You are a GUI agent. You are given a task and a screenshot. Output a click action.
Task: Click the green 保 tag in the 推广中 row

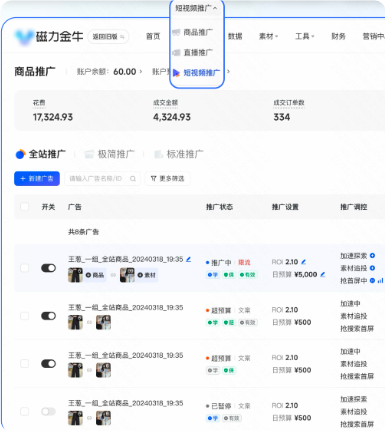(x=229, y=275)
